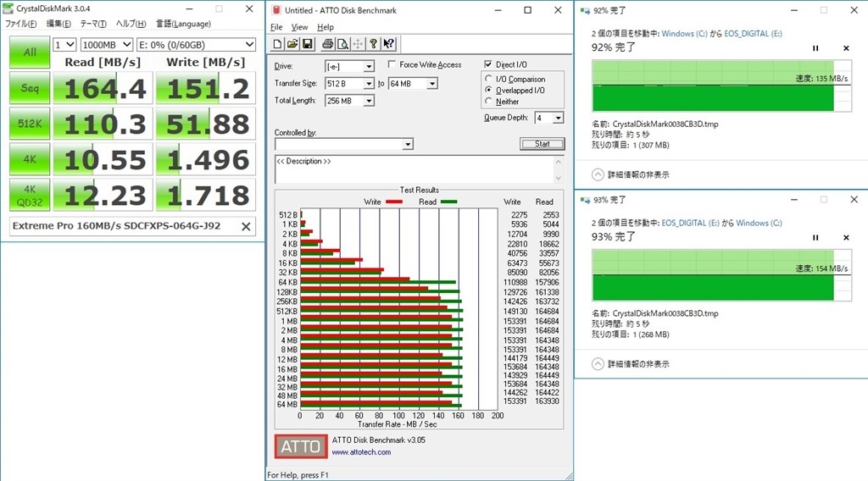The width and height of the screenshot is (868, 481).
Task: Click the Open folder icon in ATTO toolbar
Action: [292, 44]
